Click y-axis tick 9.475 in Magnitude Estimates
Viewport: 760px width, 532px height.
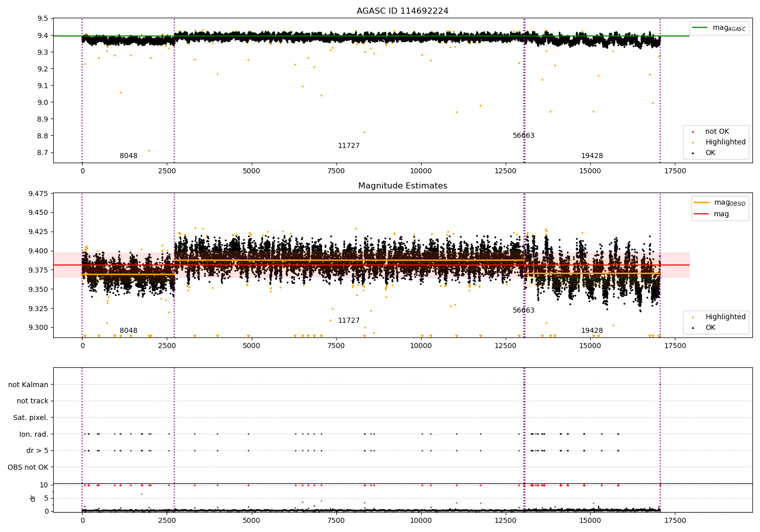[x=39, y=194]
